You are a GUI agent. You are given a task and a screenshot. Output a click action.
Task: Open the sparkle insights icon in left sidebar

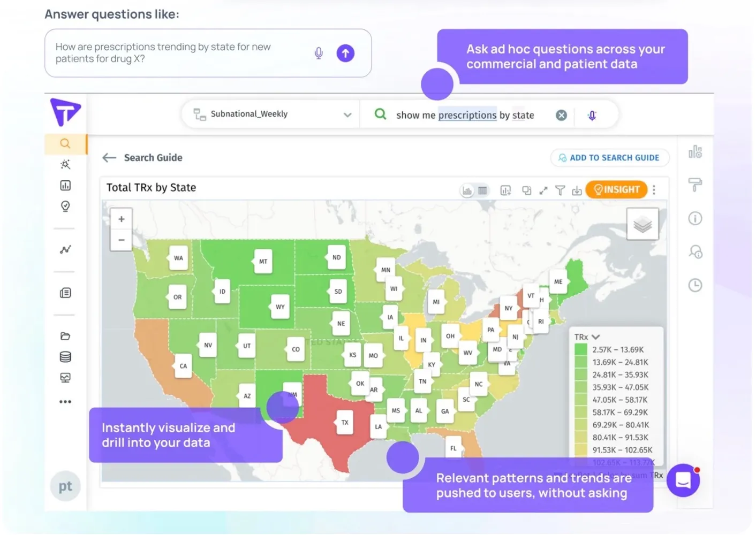point(65,164)
